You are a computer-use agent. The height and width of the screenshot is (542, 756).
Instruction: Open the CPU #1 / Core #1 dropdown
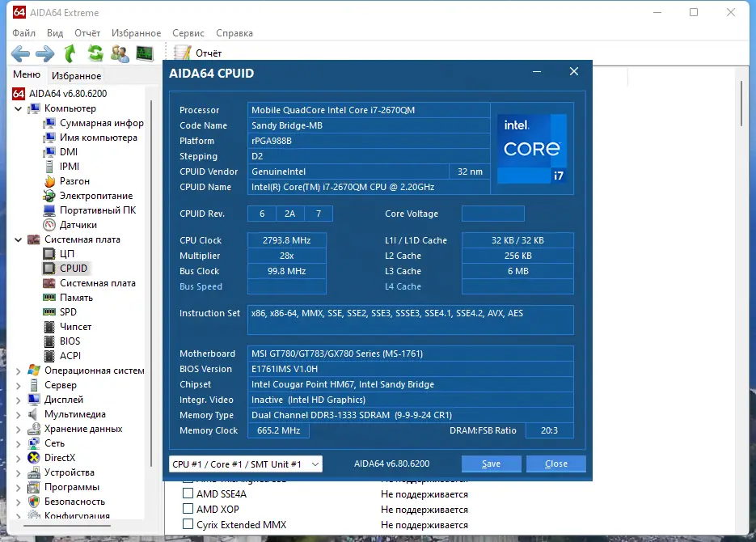point(246,464)
